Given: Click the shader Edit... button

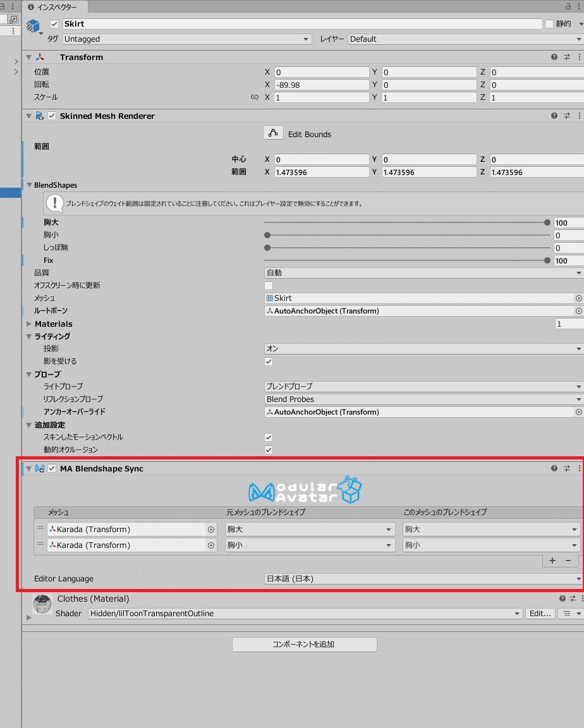Looking at the screenshot, I should click(540, 614).
